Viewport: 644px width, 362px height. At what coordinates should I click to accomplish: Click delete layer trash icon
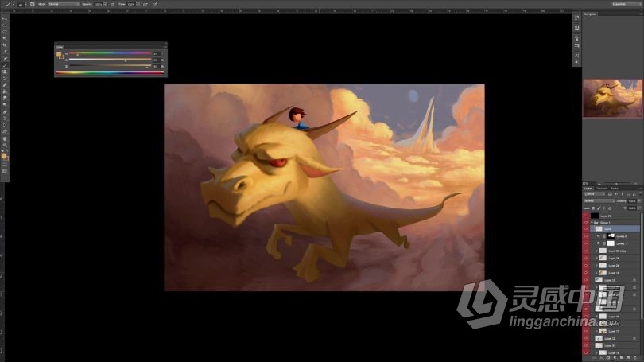click(x=635, y=358)
